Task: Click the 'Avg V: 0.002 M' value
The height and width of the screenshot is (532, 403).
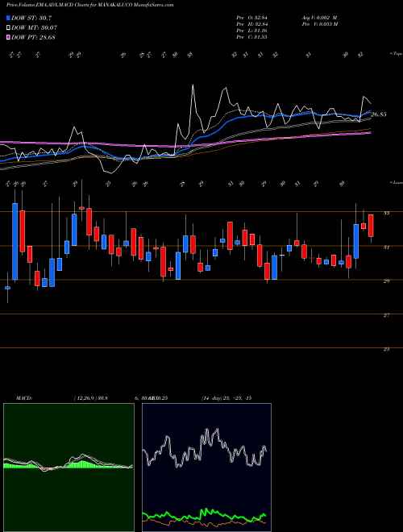Action: [x=319, y=18]
